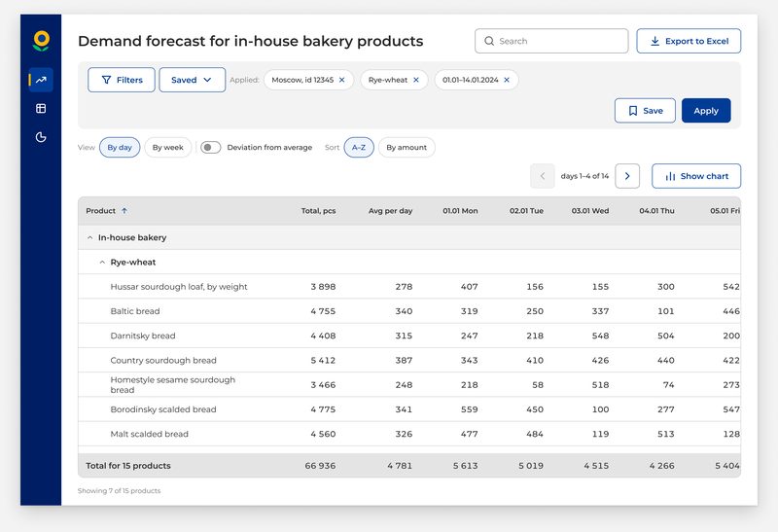Click the sort arrow next to Product header
The width and height of the screenshot is (778, 532).
coord(124,211)
